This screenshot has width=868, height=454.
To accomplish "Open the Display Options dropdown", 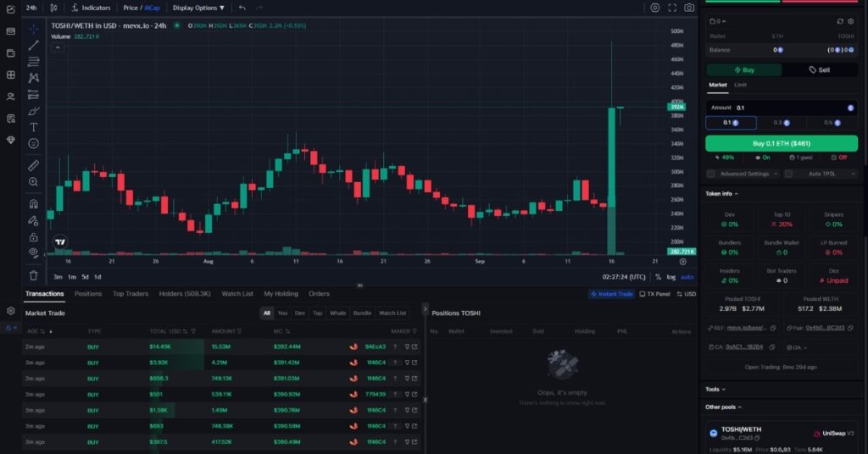I will click(198, 8).
